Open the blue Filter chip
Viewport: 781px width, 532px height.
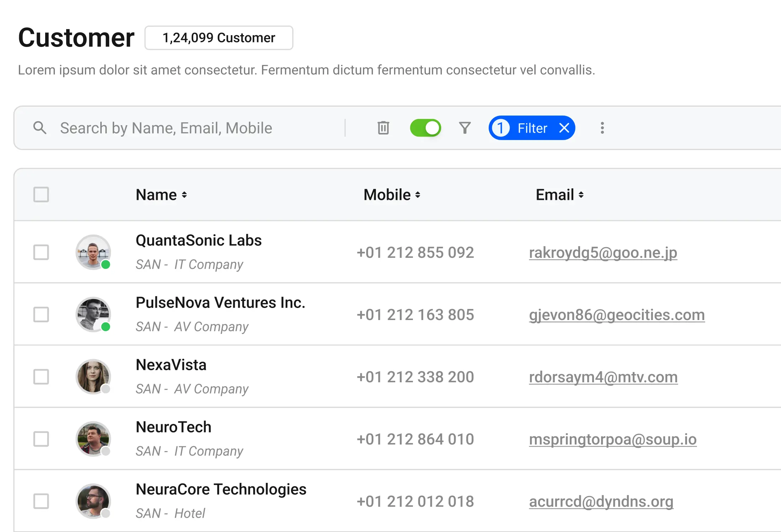[532, 128]
